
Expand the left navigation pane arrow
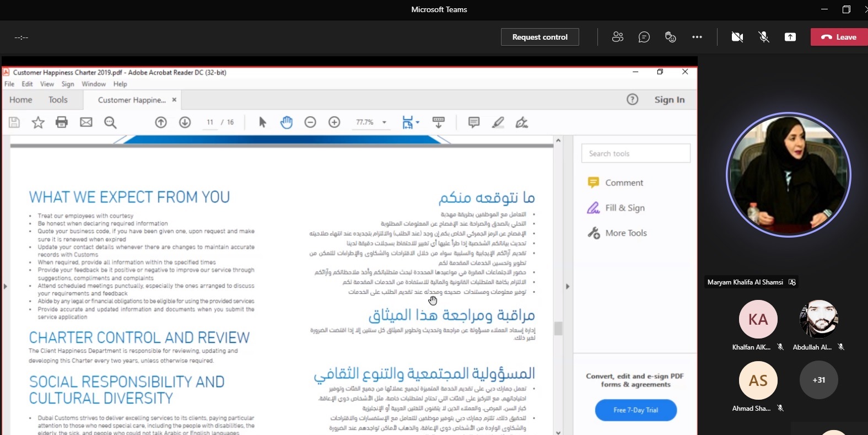tap(6, 286)
